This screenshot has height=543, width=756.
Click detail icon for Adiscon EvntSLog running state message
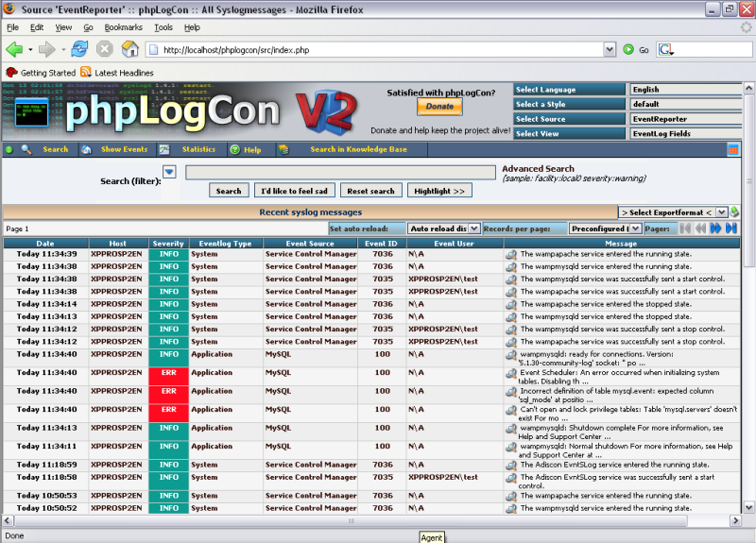(x=511, y=466)
